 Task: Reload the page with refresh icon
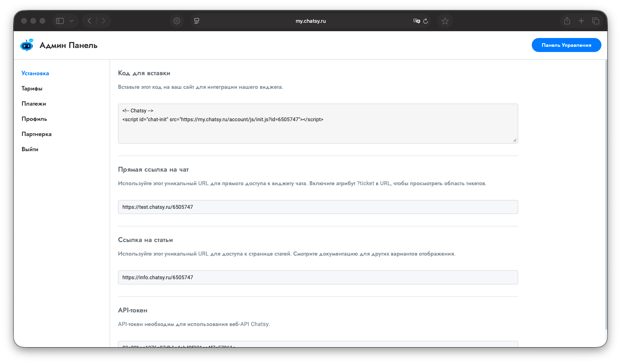[426, 21]
